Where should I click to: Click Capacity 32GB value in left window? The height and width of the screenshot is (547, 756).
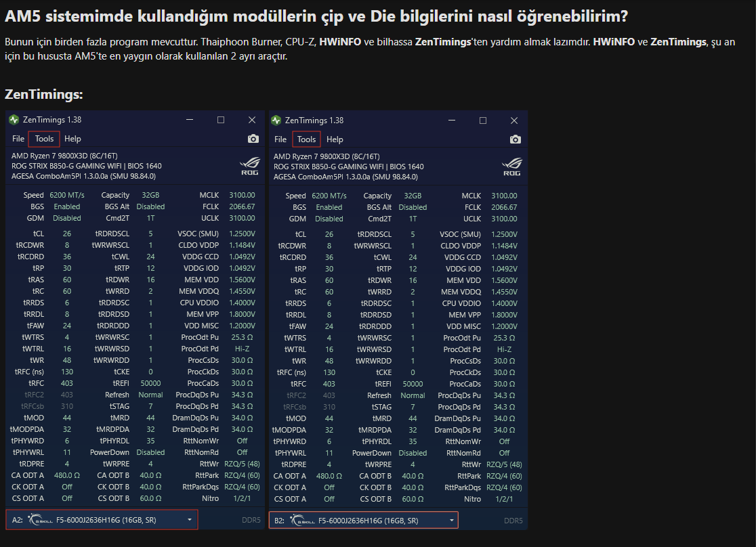pyautogui.click(x=150, y=195)
